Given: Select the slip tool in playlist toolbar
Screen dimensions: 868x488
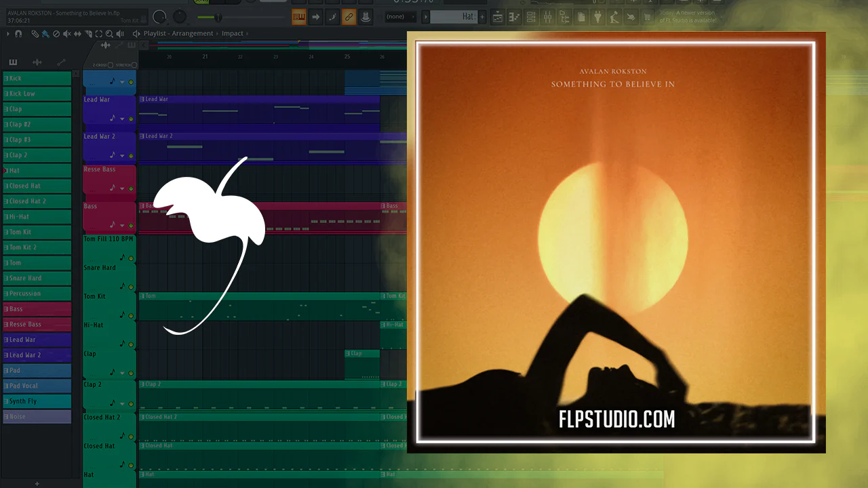Looking at the screenshot, I should pyautogui.click(x=77, y=33).
